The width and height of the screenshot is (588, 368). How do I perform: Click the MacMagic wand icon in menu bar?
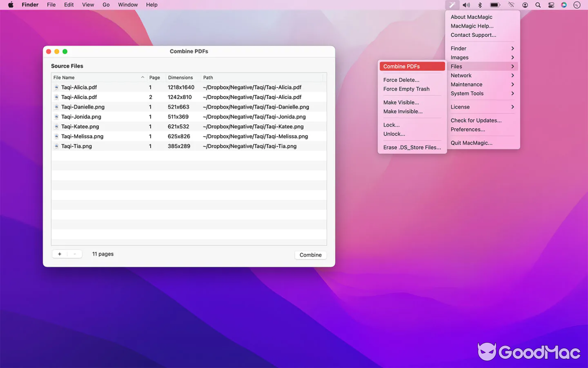coord(452,5)
